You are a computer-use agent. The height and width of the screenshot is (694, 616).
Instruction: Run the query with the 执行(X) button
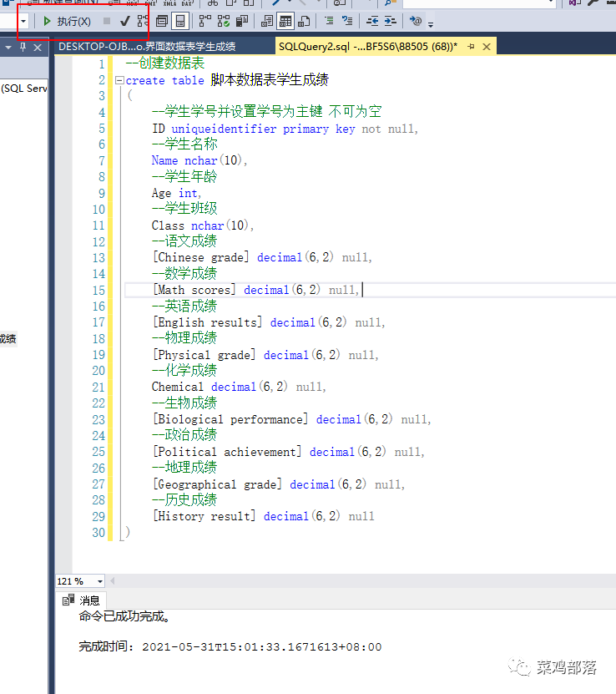pos(67,21)
